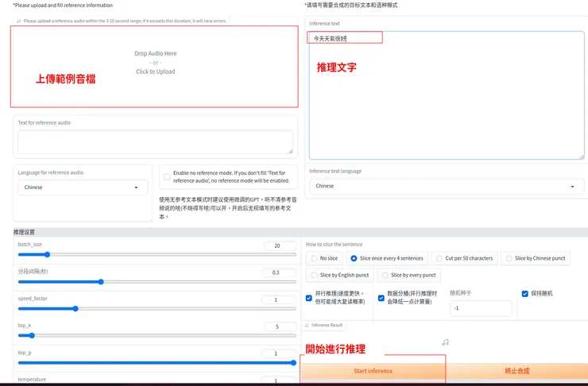The width and height of the screenshot is (588, 386).
Task: Select the No slice option
Action: click(x=325, y=258)
